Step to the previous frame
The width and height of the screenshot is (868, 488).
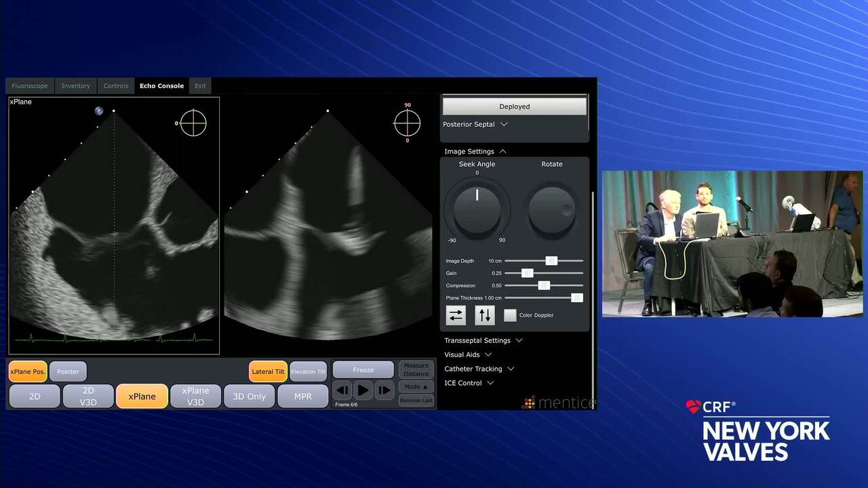click(342, 390)
